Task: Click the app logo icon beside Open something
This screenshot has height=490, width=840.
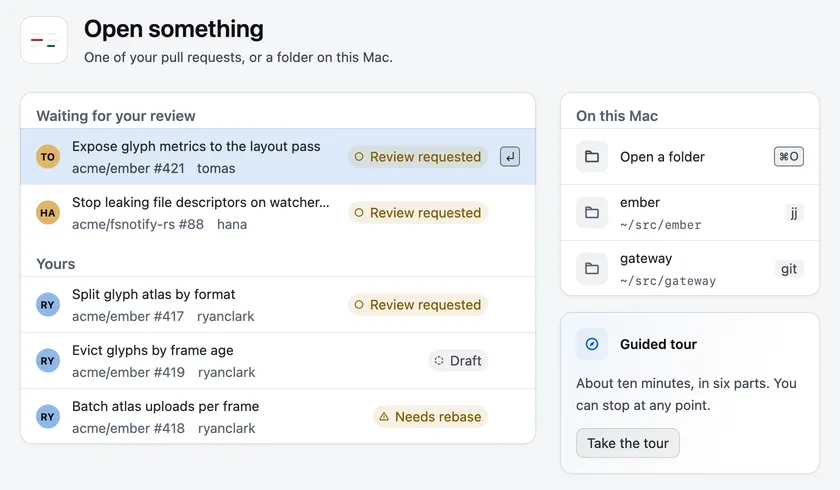Action: click(x=44, y=40)
